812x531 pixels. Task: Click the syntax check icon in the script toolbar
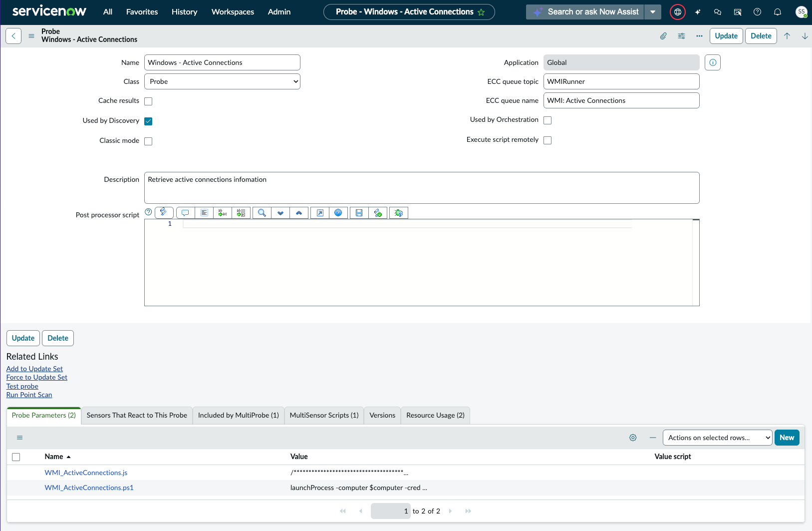[378, 213]
